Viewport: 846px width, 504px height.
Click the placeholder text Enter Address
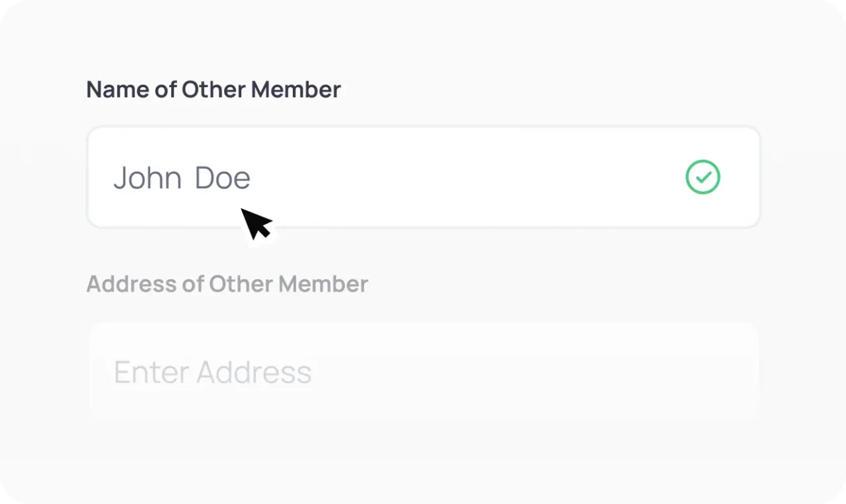click(213, 371)
